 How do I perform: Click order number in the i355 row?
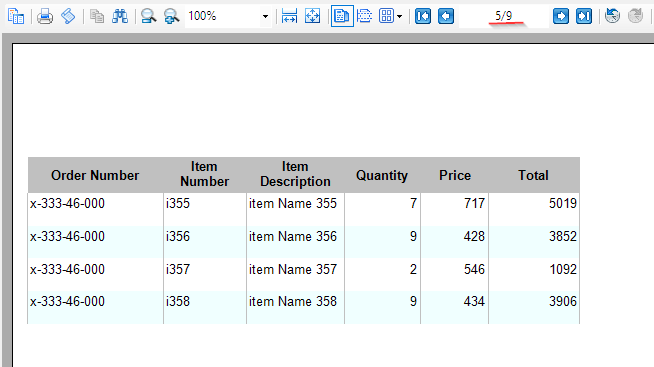96,209
